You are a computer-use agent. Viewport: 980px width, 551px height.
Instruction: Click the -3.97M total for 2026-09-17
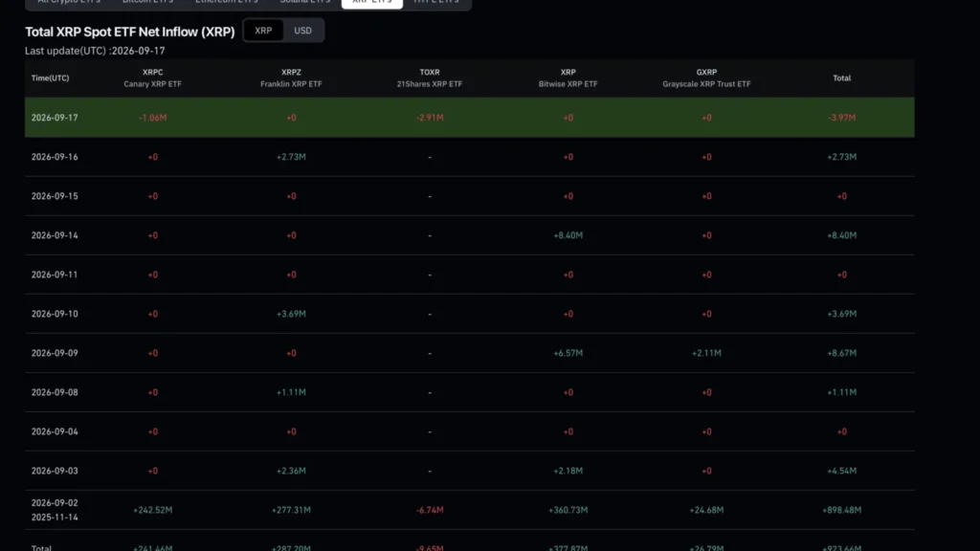pos(842,118)
